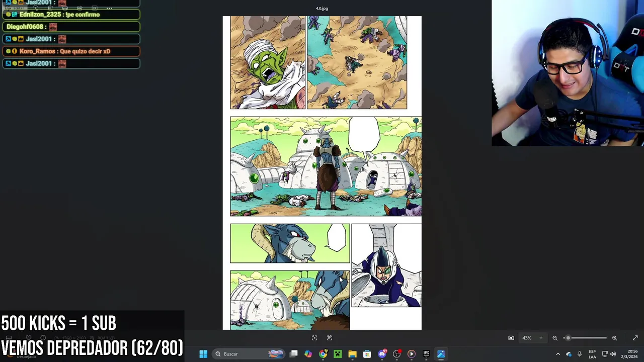The height and width of the screenshot is (362, 644).
Task: Open the ESP LAA language switcher
Action: point(592,354)
